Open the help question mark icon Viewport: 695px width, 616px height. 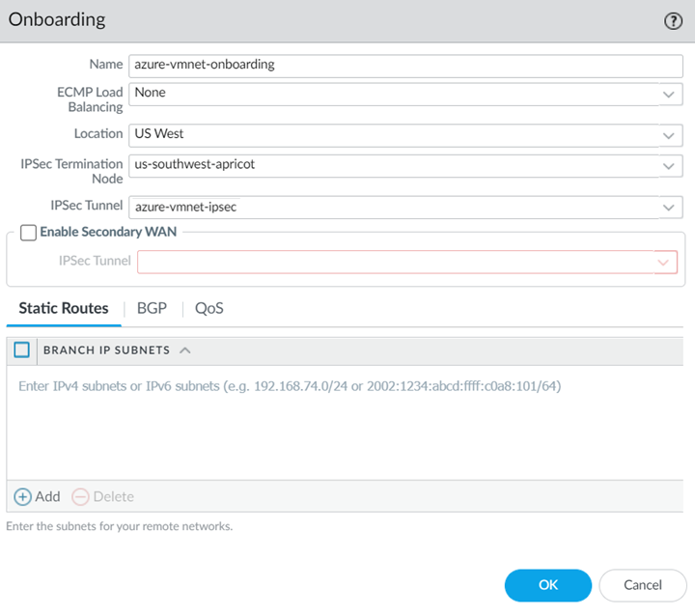point(674,21)
